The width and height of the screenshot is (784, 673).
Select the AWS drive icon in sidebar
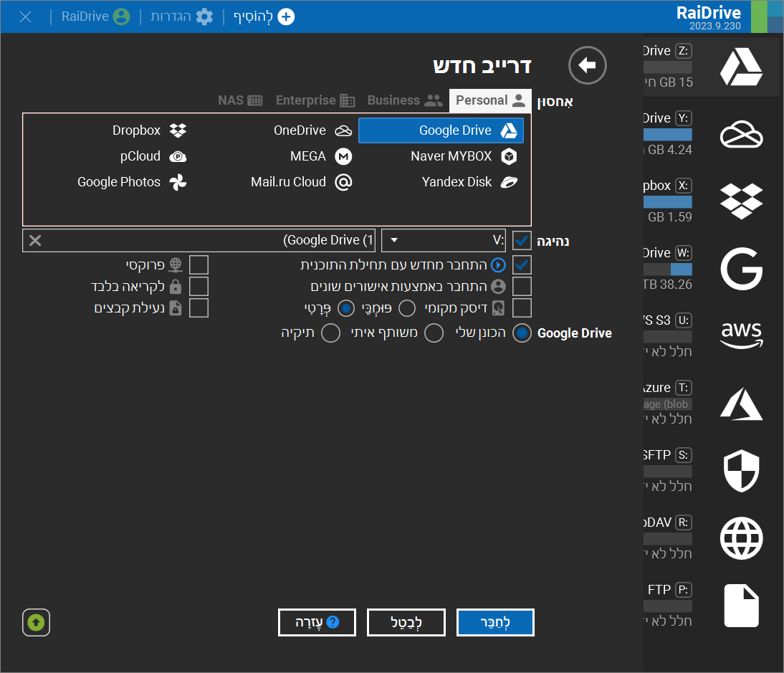click(x=741, y=333)
